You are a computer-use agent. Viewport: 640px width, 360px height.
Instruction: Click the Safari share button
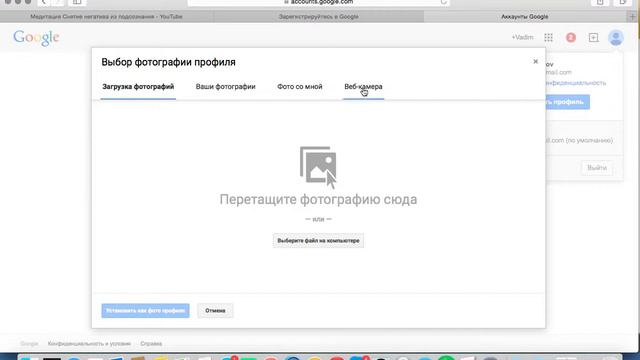600,2
